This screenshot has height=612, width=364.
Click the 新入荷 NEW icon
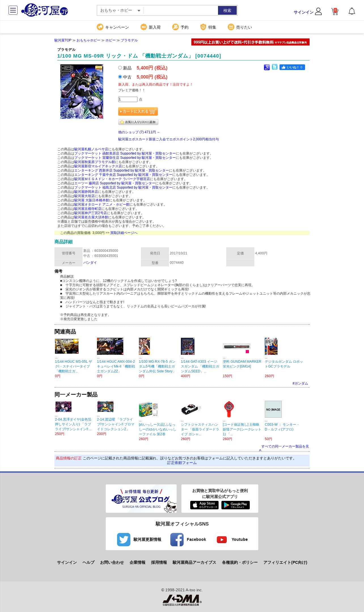pyautogui.click(x=144, y=27)
